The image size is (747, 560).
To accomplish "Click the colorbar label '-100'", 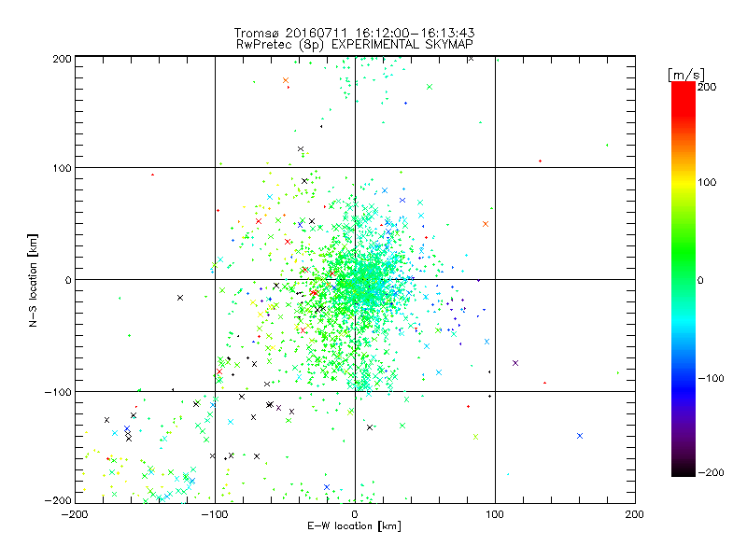I will 711,379.
